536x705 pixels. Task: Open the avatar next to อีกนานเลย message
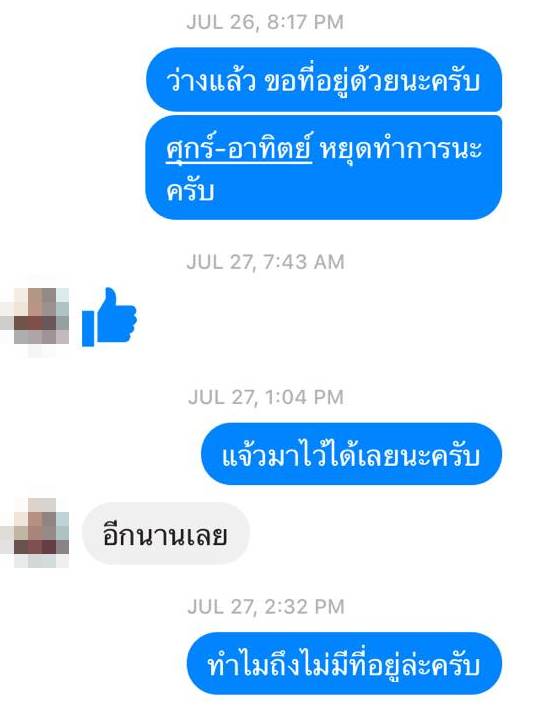[x=35, y=532]
